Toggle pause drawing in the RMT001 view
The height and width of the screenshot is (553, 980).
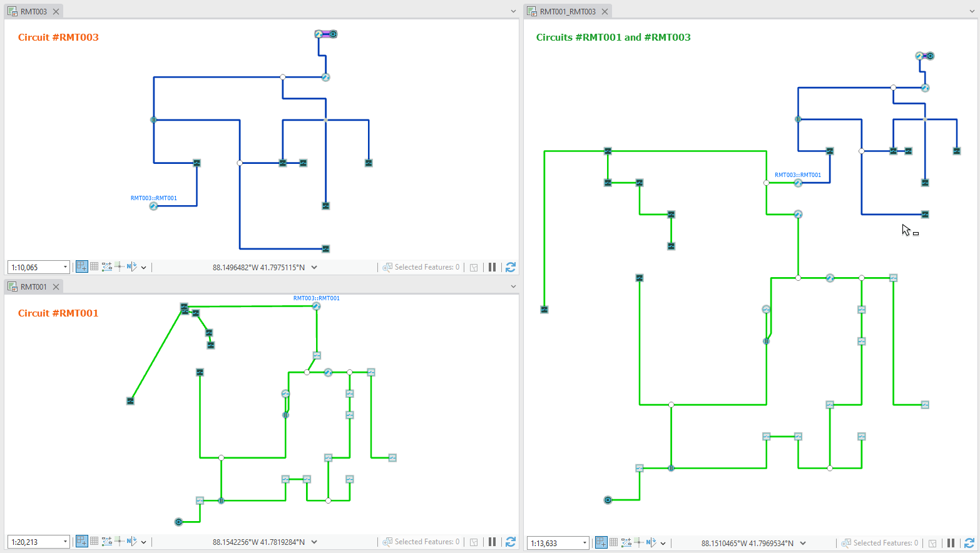click(x=493, y=542)
